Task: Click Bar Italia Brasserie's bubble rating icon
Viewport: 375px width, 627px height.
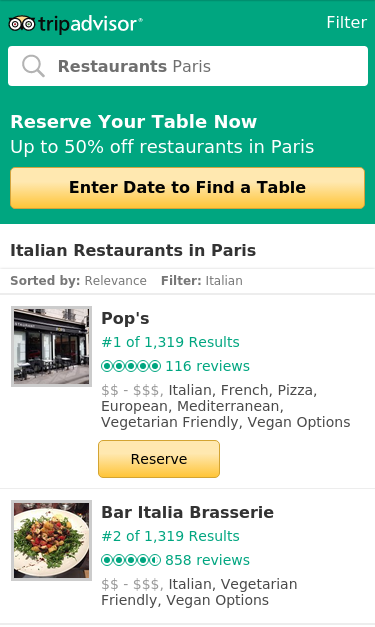Action: 131,560
